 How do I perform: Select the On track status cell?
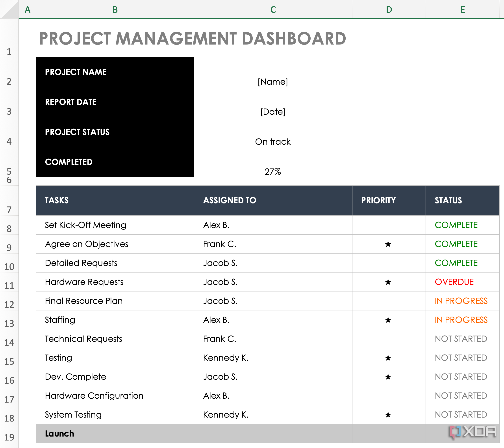(273, 142)
